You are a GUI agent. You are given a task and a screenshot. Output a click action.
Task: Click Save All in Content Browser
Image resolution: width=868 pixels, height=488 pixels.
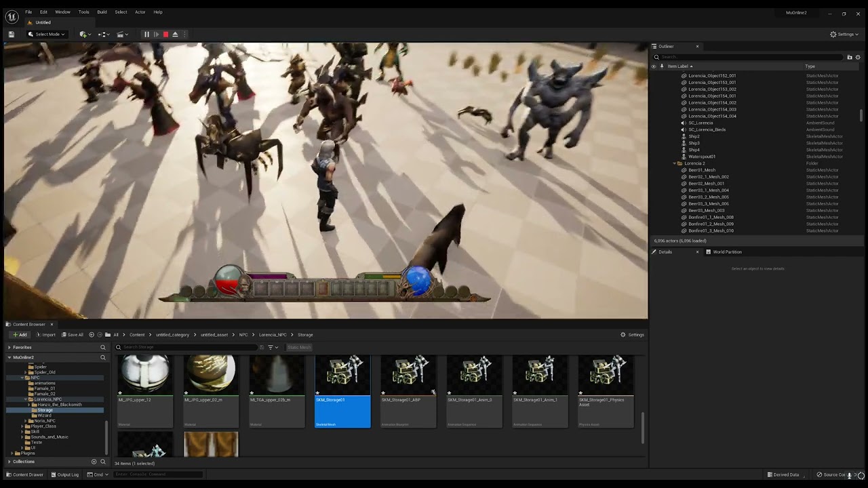point(73,335)
